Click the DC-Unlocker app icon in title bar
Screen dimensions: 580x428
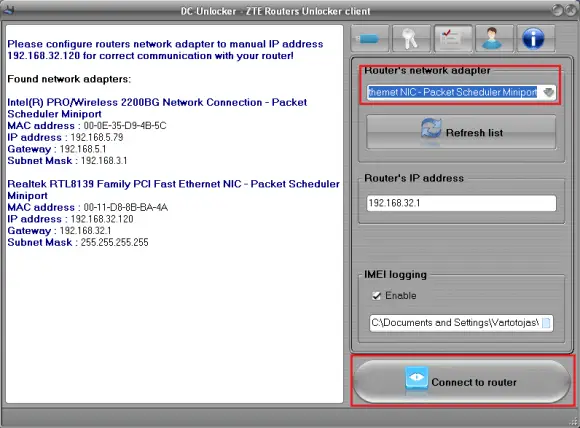coord(9,11)
